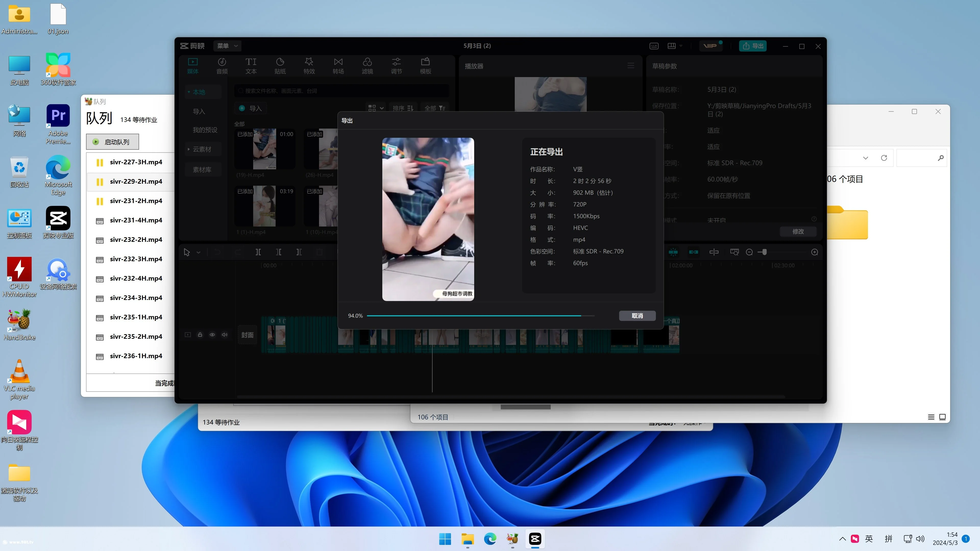Show hidden system tray icons chevron
The width and height of the screenshot is (980, 551).
coord(842,539)
